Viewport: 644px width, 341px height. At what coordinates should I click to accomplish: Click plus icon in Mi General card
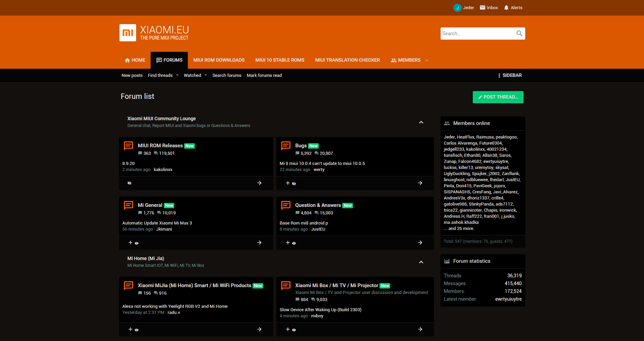pos(130,242)
